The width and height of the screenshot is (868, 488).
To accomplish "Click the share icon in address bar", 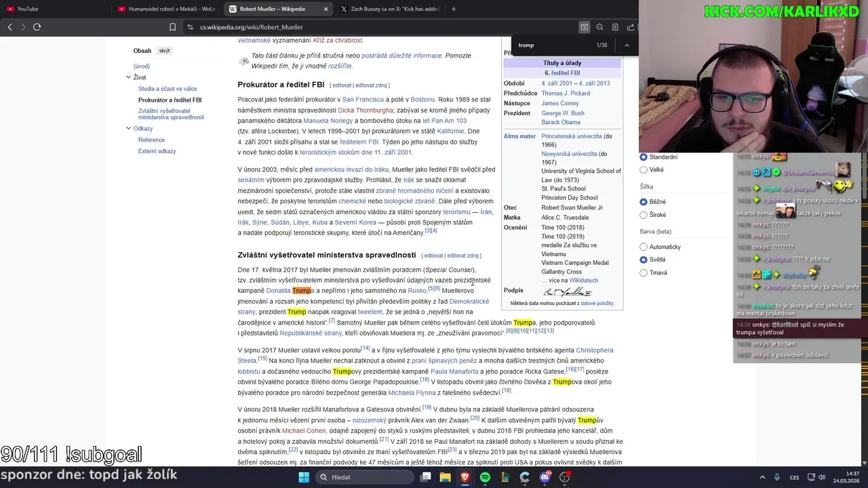I will [631, 27].
